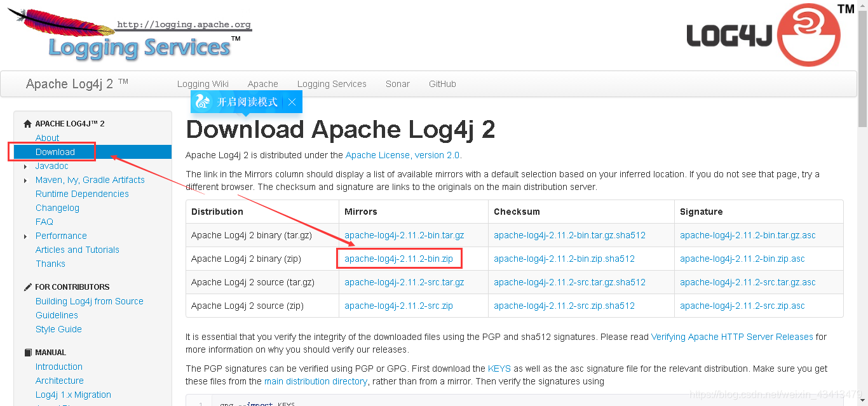
Task: Click the book icon next to MANUAL
Action: pyautogui.click(x=27, y=352)
